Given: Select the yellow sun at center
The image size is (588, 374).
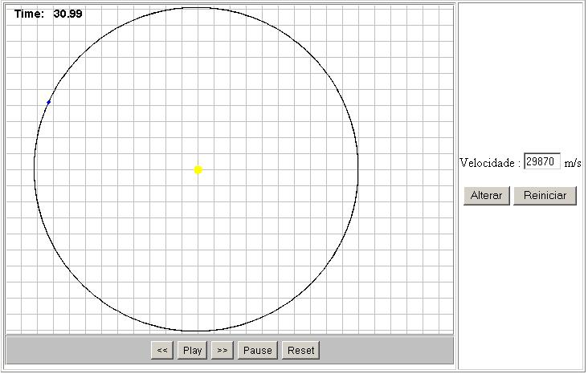Looking at the screenshot, I should point(198,170).
